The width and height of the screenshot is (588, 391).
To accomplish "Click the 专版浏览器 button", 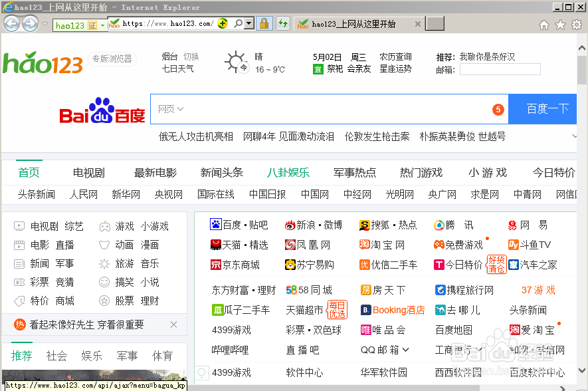I will (112, 59).
